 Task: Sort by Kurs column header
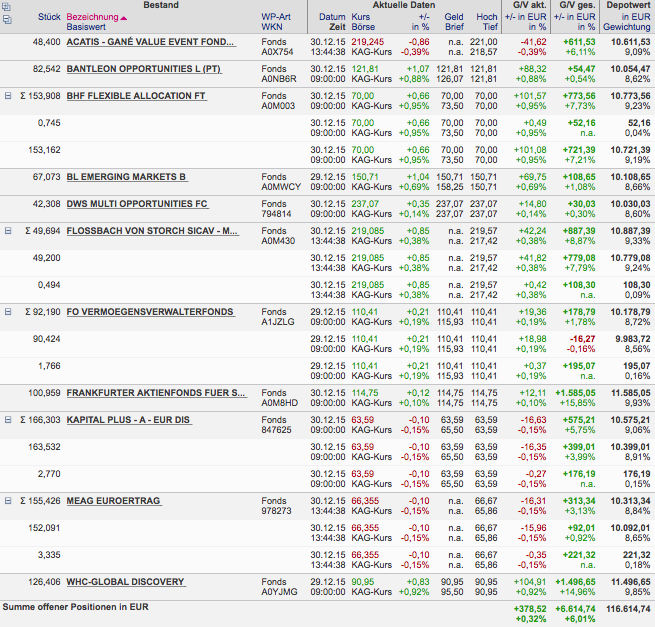[x=361, y=17]
